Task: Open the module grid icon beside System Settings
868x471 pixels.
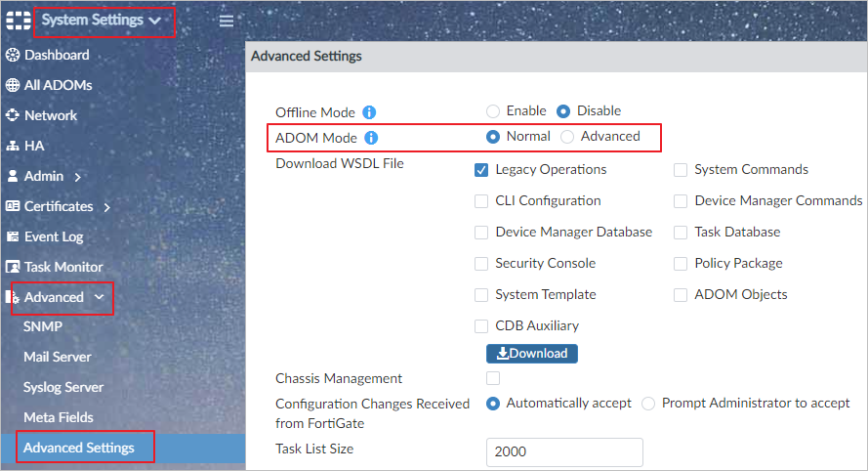Action: click(19, 20)
